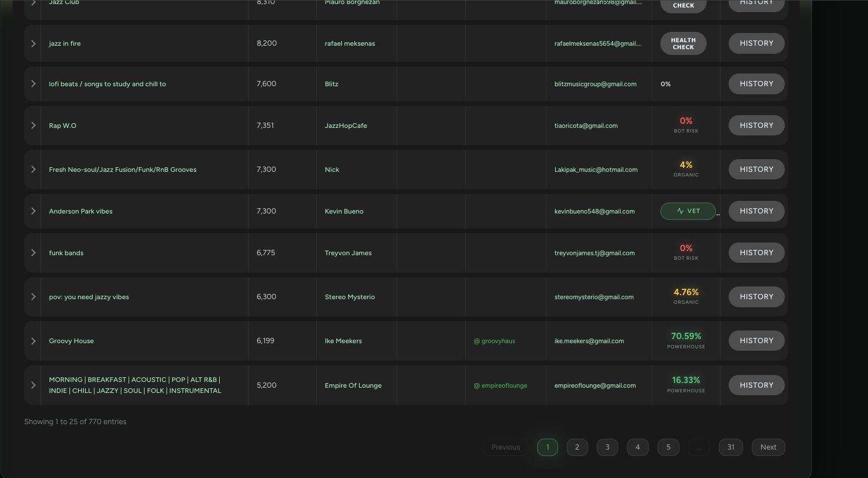Open the @ empireoflounge handle link
Image resolution: width=868 pixels, height=478 pixels.
pos(500,385)
